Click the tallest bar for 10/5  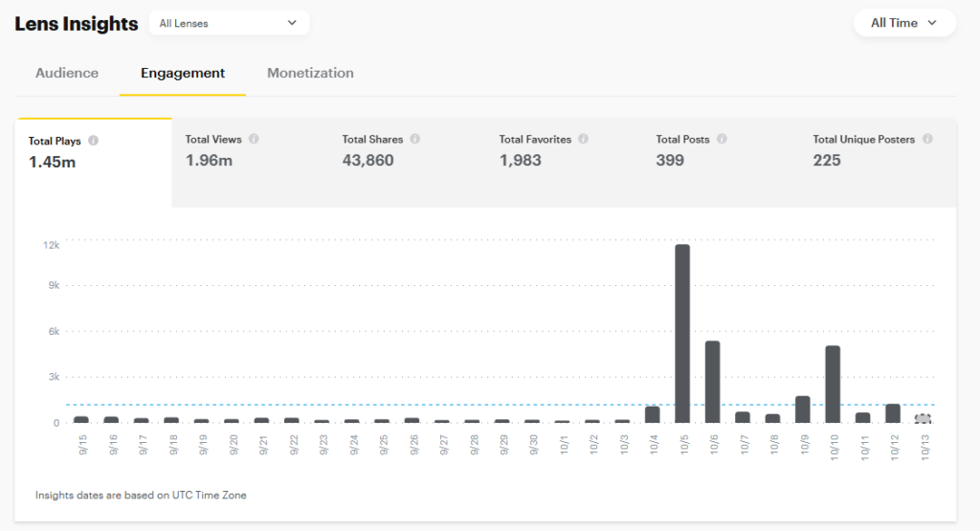click(x=682, y=333)
